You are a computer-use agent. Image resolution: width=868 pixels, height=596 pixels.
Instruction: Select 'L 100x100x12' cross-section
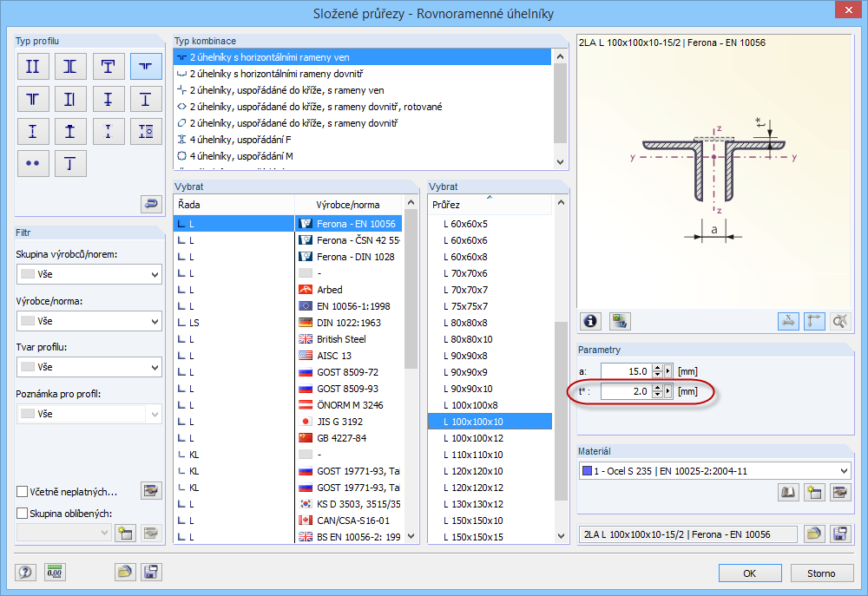[490, 438]
